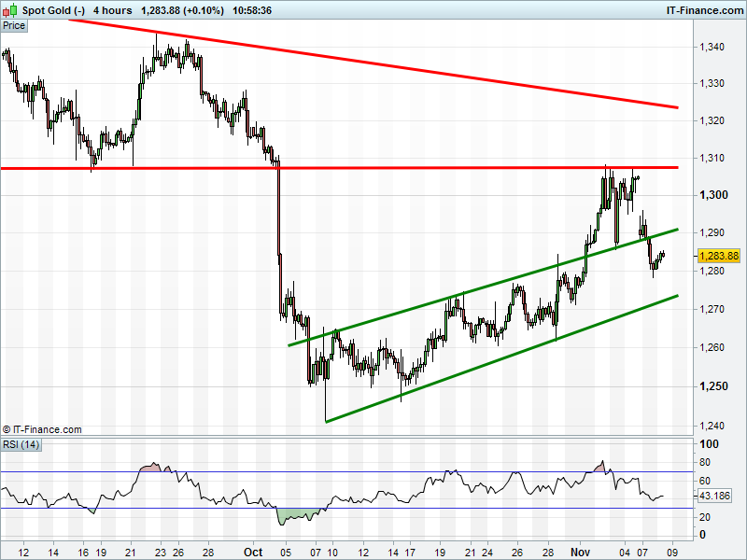Select the lower green channel trendline

pyautogui.click(x=501, y=358)
